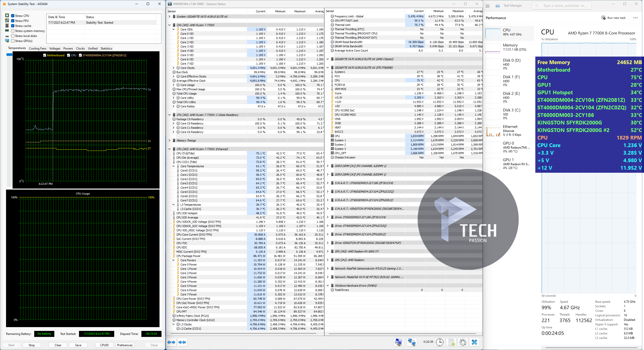This screenshot has height=350, width=644.
Task: Click the HWiNFO reset clock icon
Action: (440, 342)
